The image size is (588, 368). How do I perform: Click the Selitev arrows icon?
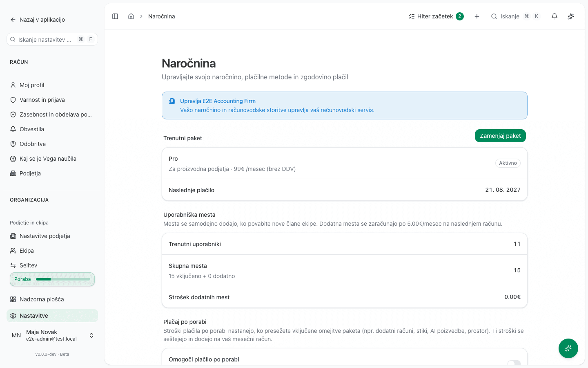pyautogui.click(x=13, y=265)
